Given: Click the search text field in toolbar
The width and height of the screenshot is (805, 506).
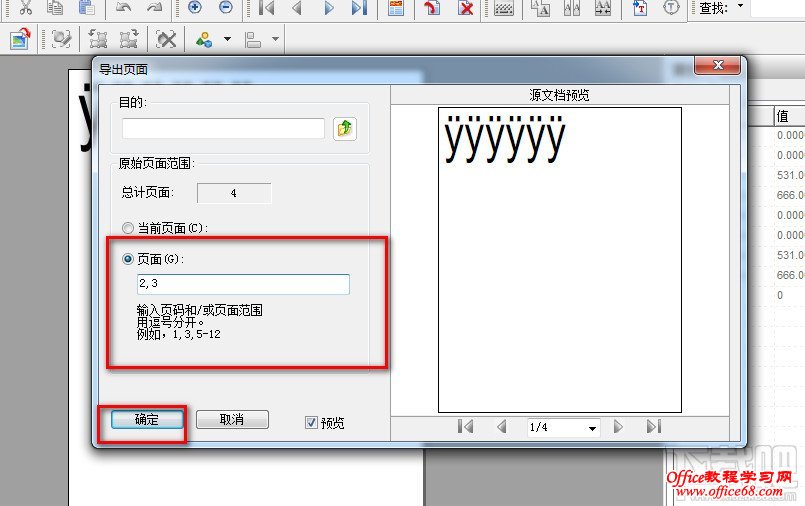Looking at the screenshot, I should pos(777,8).
